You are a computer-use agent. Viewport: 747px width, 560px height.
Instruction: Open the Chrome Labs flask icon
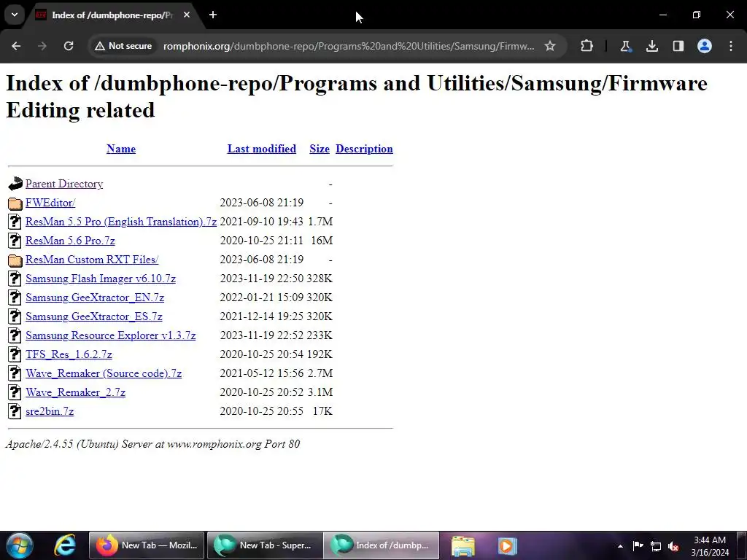(625, 46)
